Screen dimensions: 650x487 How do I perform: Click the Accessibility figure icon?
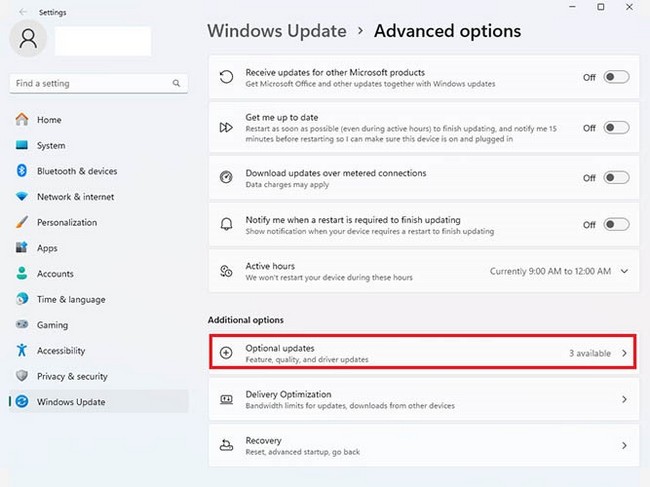(x=22, y=350)
